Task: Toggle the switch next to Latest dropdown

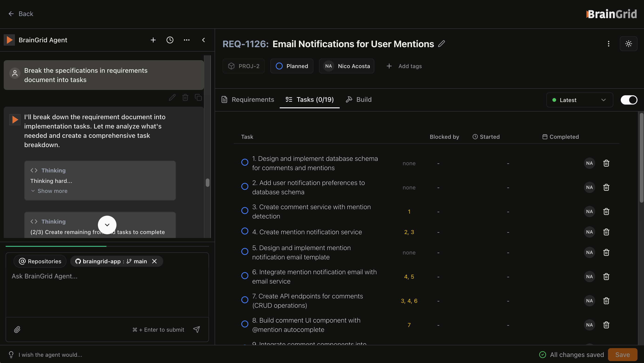Action: coord(629,100)
